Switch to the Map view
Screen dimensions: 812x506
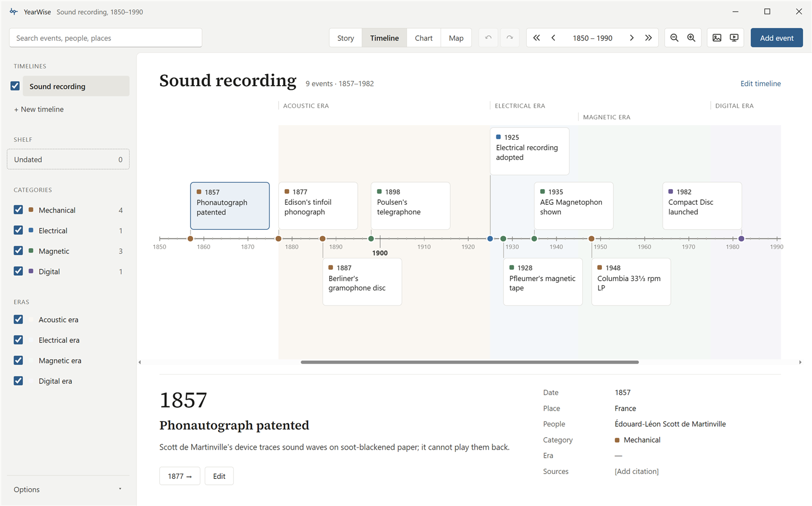point(456,38)
